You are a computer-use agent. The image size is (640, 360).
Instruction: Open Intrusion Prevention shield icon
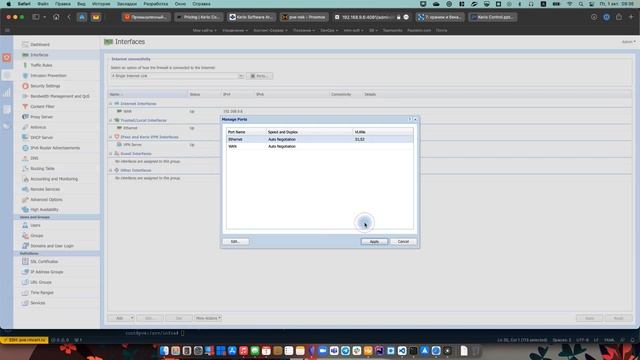point(25,76)
